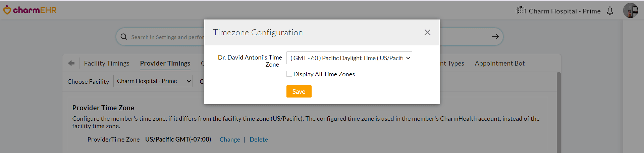Open the Appointment Bot tab
Screen dimensions: 644x153
[x=499, y=63]
